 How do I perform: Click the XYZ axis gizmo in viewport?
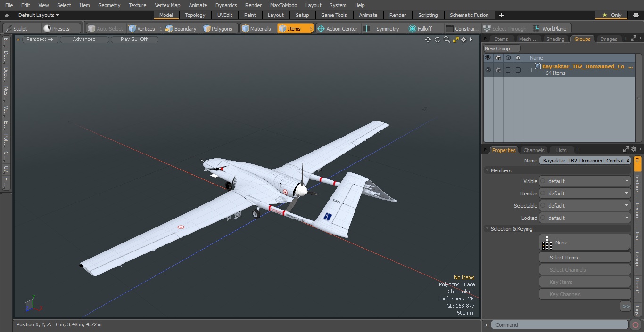(33, 304)
